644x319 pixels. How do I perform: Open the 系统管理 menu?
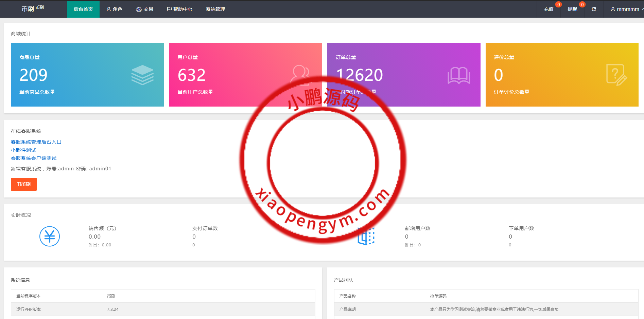click(215, 9)
